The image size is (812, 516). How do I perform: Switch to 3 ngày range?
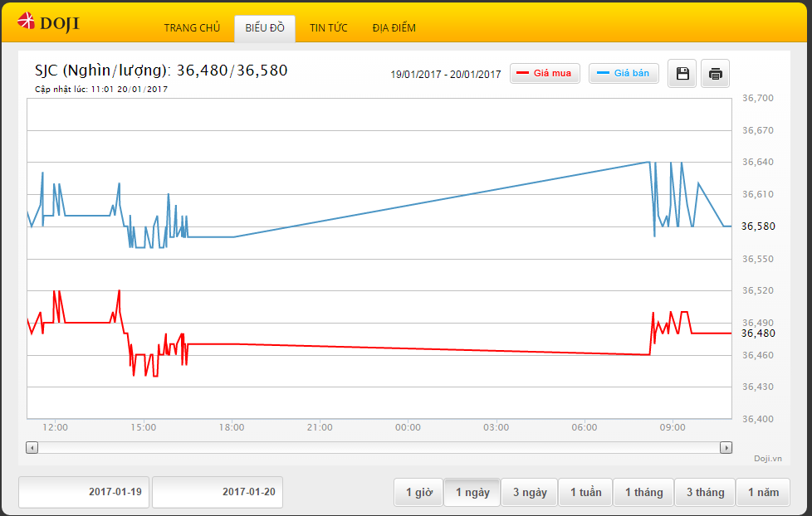click(x=530, y=492)
